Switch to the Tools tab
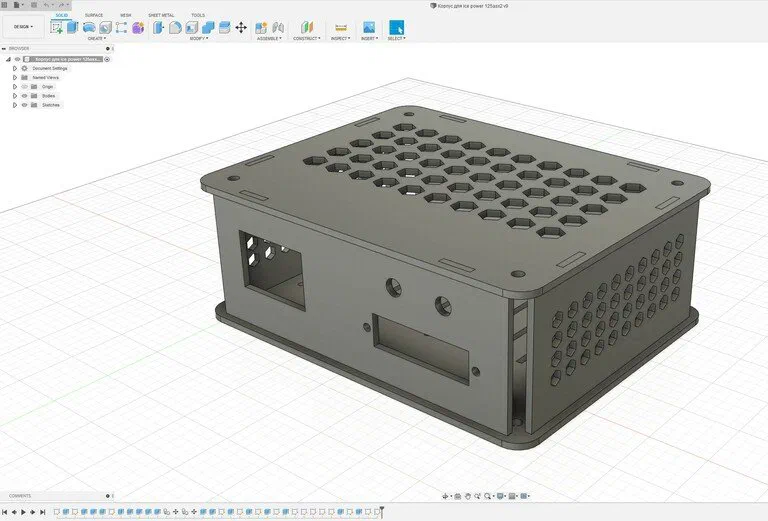 pos(198,15)
